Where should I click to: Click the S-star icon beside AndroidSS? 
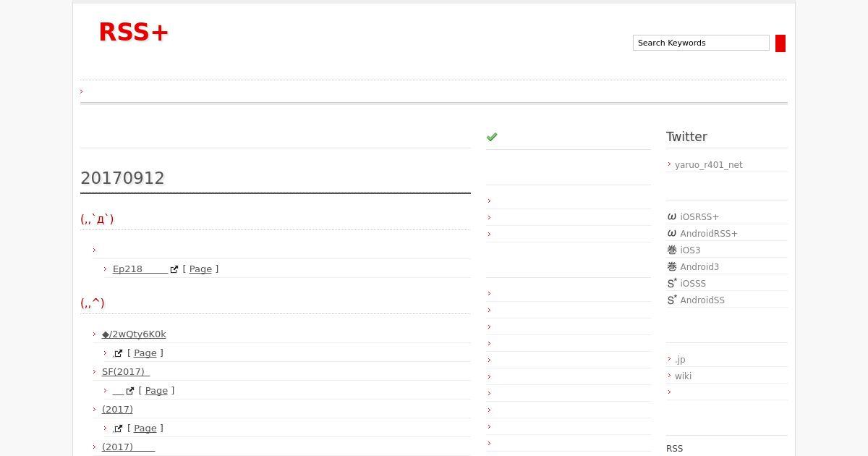672,300
